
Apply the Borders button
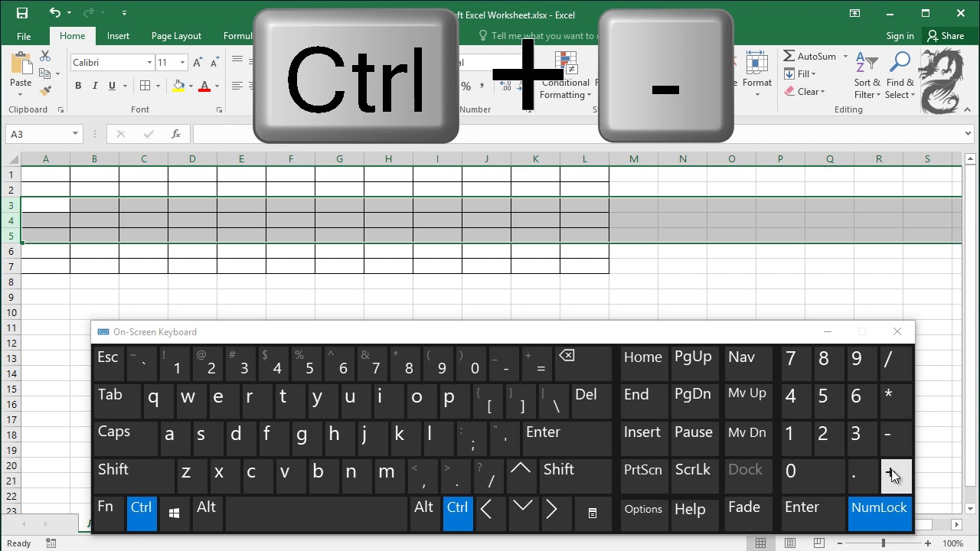(145, 86)
